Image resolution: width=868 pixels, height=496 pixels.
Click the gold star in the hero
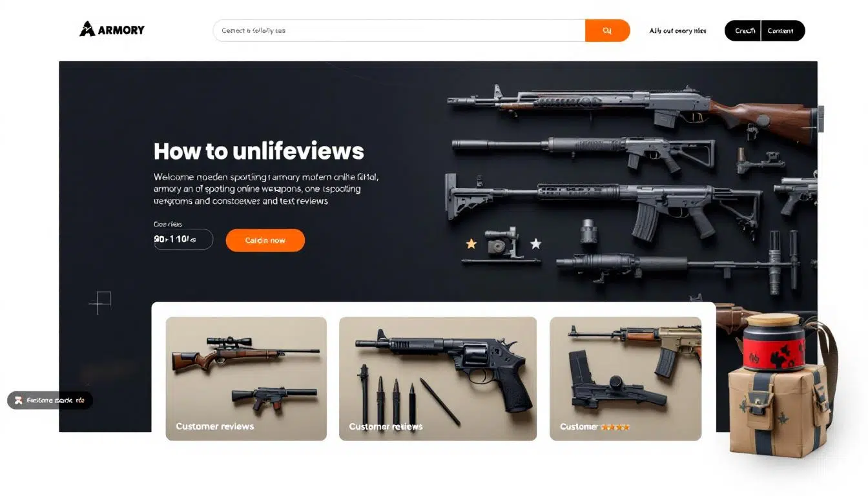(x=471, y=243)
